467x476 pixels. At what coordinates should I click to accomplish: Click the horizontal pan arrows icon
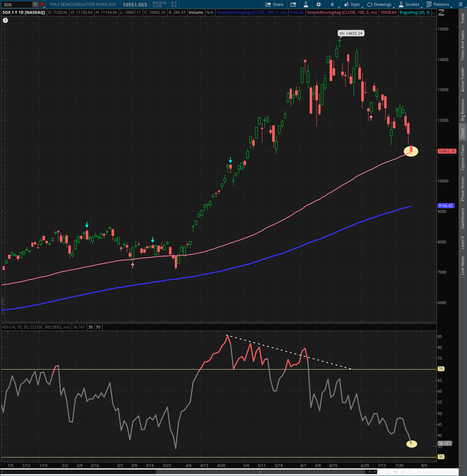coord(396,472)
